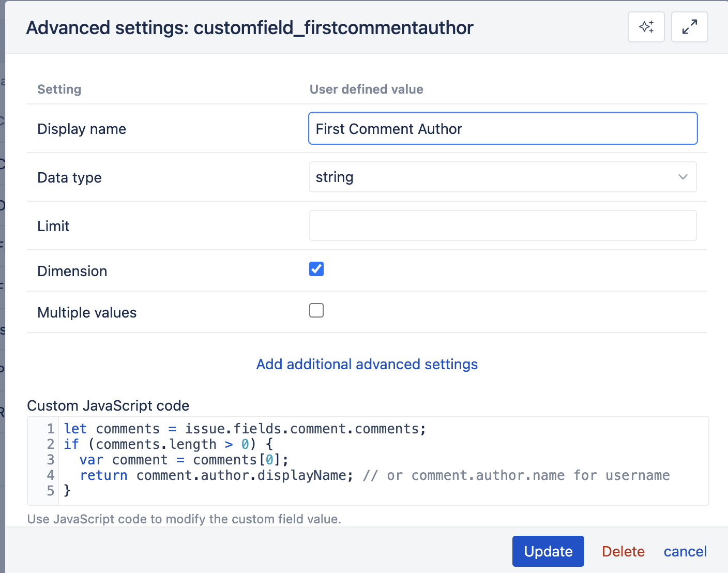Enable the Multiple values checkbox

click(316, 310)
